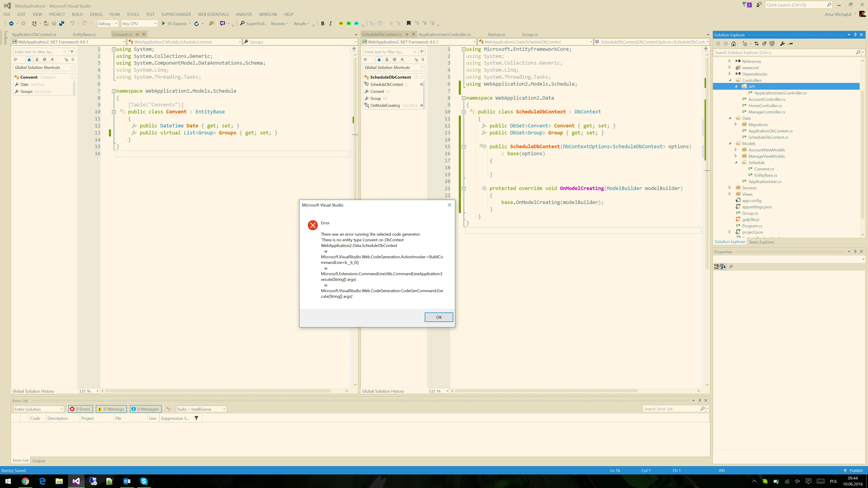
Task: Open Properties wrench icon in Solution Explorer
Action: pos(782,44)
